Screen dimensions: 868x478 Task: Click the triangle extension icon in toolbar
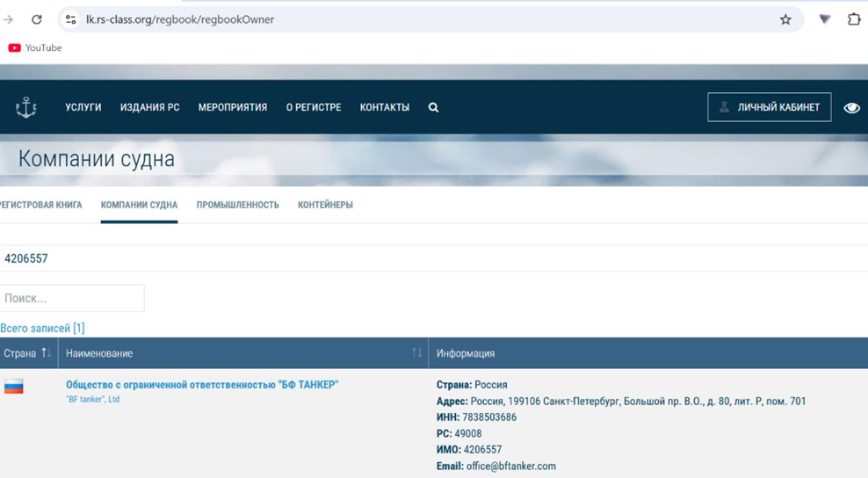click(825, 19)
